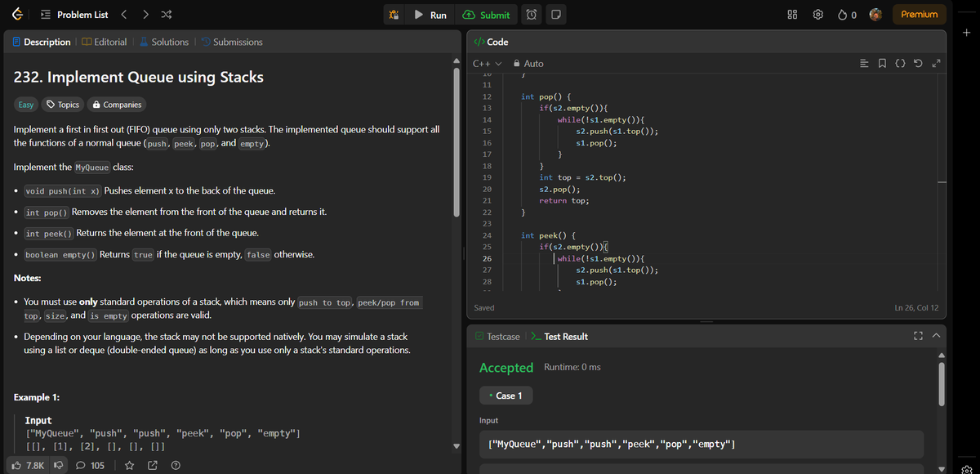Click the scroll down arrow in description
The height and width of the screenshot is (474, 980).
[x=457, y=445]
